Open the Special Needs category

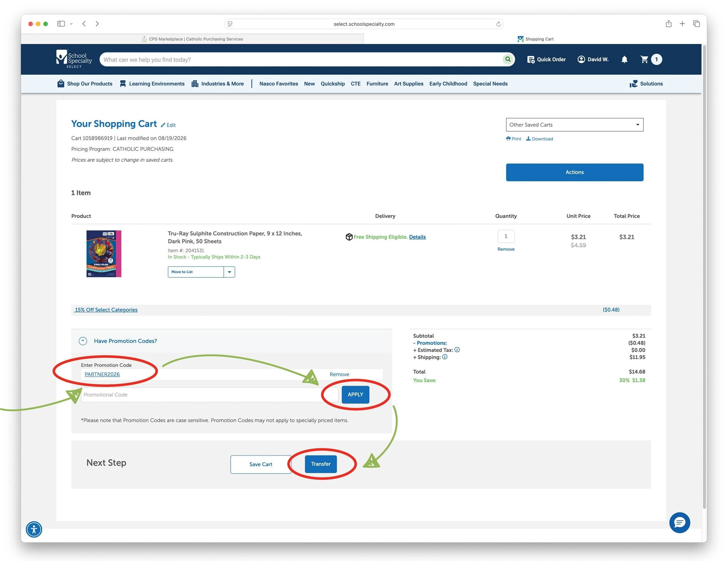coord(490,84)
